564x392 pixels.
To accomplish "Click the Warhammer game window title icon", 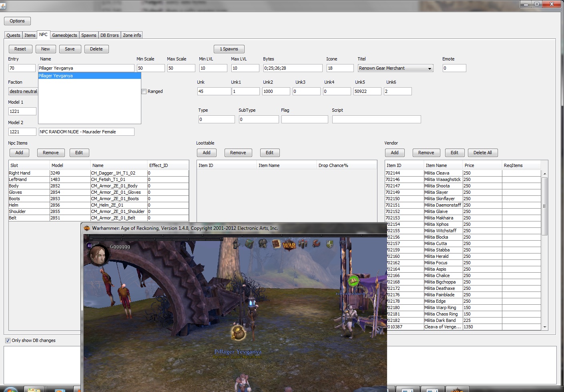I will [x=86, y=228].
